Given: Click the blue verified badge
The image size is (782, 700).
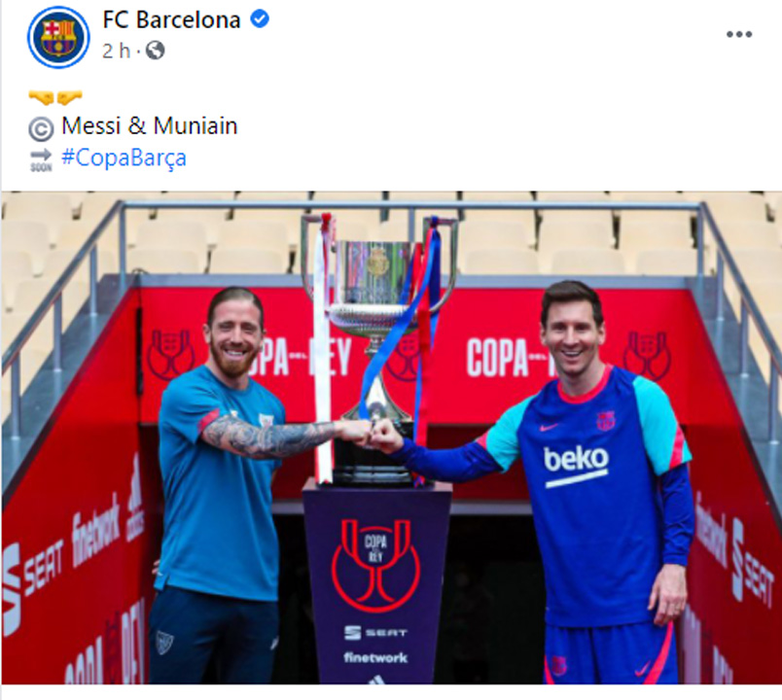Looking at the screenshot, I should (260, 19).
